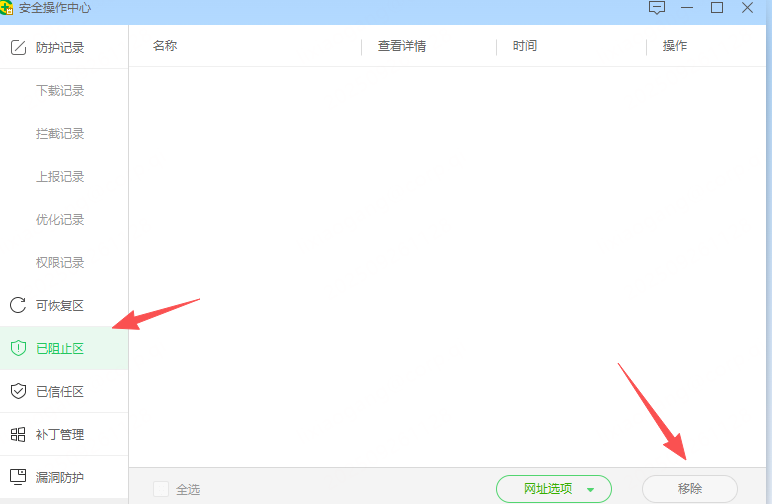Sort by 时间 column header
Viewport: 772px width, 504px height.
pos(525,46)
